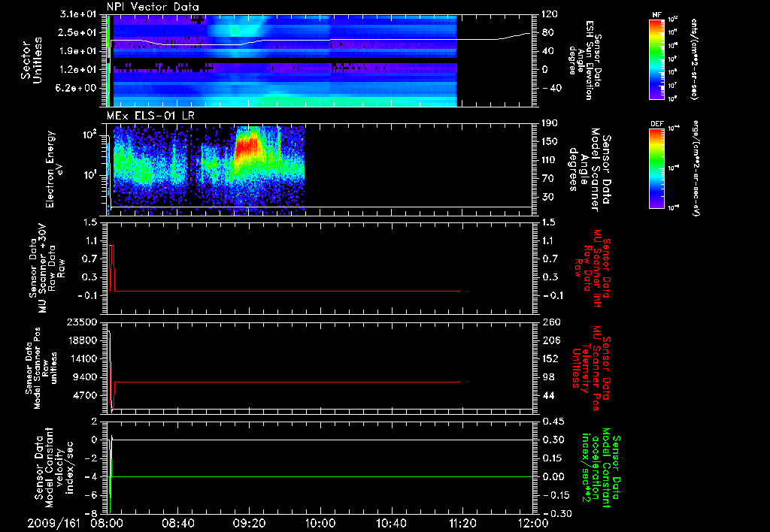Click the "152" telemetry tick value
This screenshot has height=532, width=770.
click(552, 358)
